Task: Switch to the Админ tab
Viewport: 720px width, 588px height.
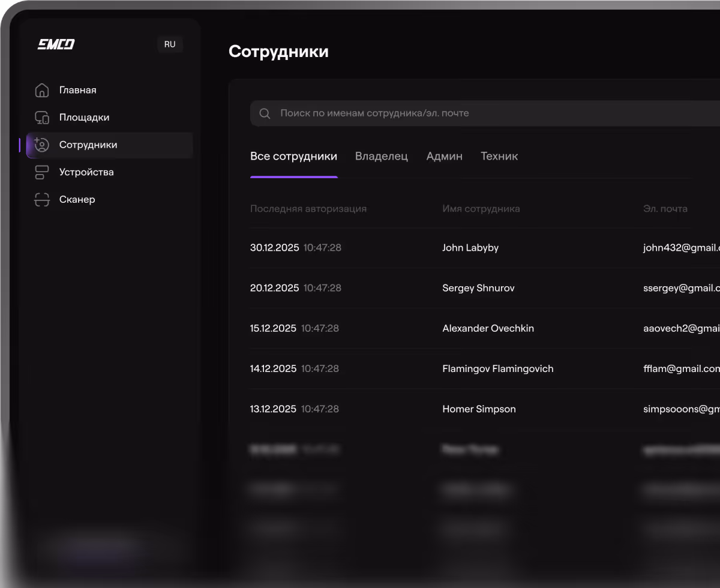Action: (x=444, y=157)
